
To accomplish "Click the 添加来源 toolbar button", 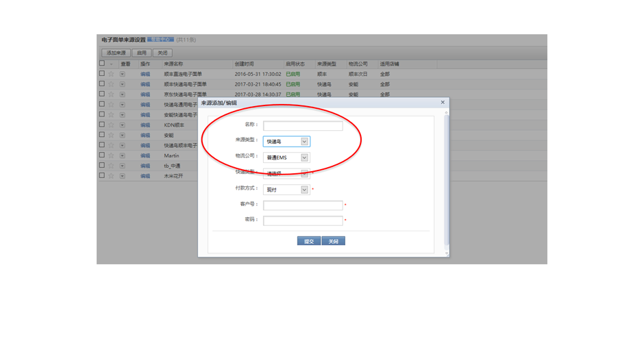I will pyautogui.click(x=116, y=53).
